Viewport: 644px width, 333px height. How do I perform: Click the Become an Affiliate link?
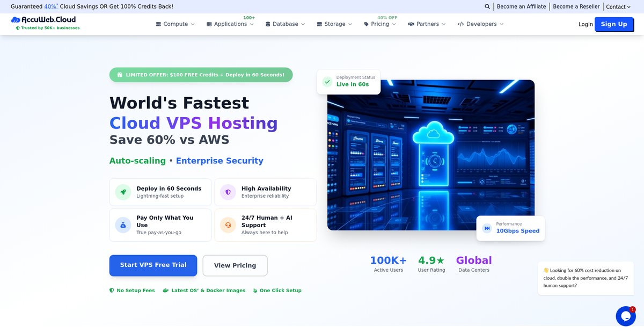point(521,6)
